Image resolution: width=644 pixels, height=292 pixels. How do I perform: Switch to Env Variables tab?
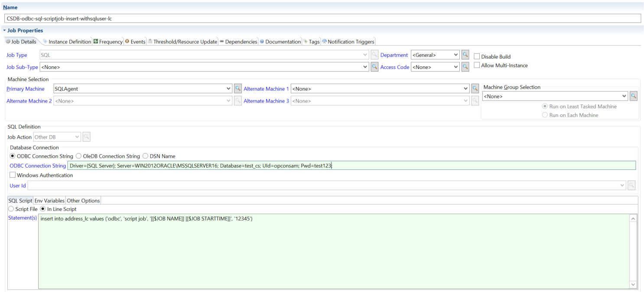49,201
